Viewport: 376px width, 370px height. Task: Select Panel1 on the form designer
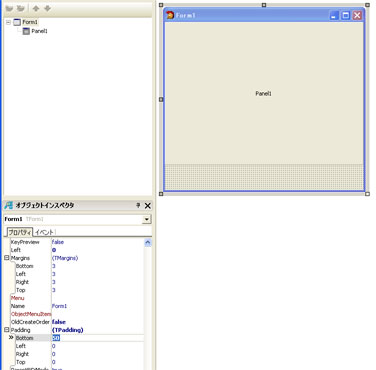coord(263,94)
